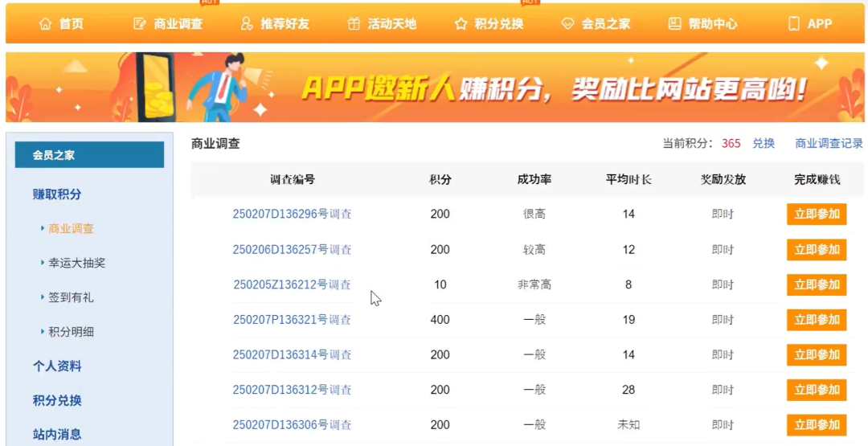
Task: Open survey 250207D136314号调查
Action: (x=292, y=354)
